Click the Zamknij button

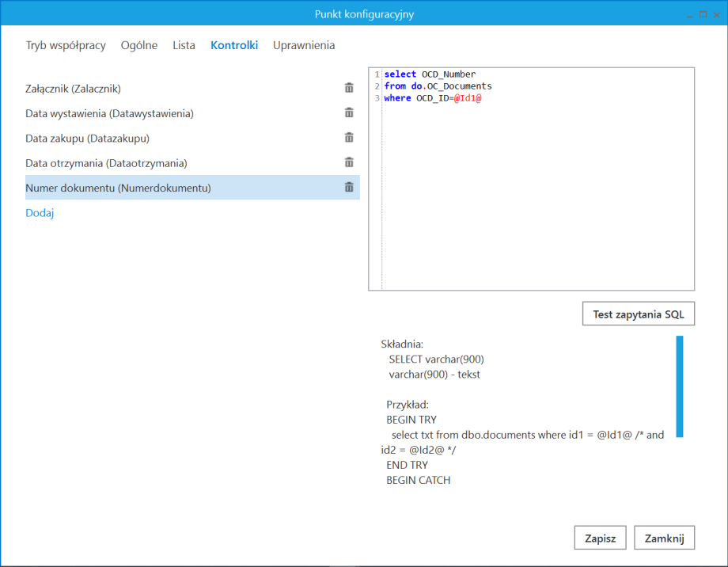pos(664,538)
